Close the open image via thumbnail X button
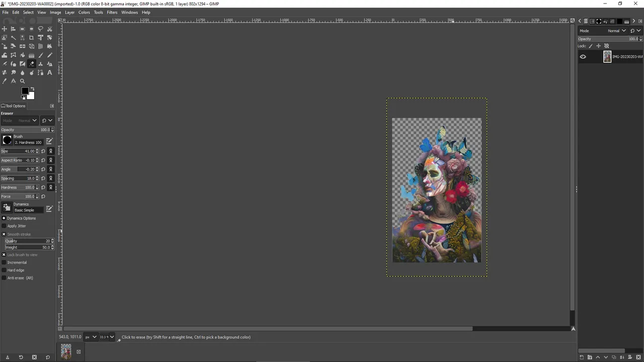Image resolution: width=644 pixels, height=362 pixels. coord(78,351)
